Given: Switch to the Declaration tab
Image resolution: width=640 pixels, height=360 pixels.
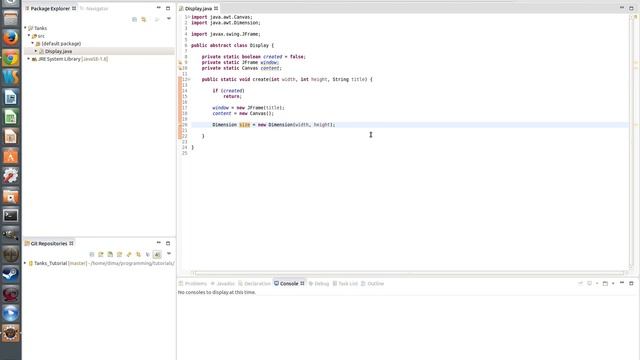Looking at the screenshot, I should pyautogui.click(x=254, y=283).
